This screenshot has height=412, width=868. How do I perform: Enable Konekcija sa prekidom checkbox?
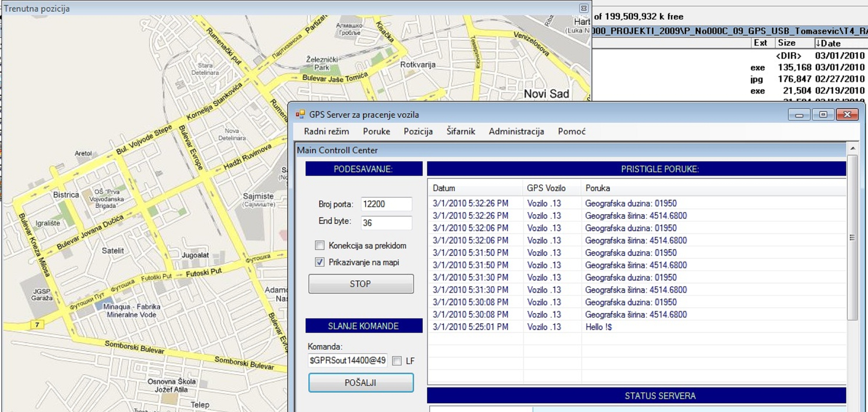click(319, 245)
